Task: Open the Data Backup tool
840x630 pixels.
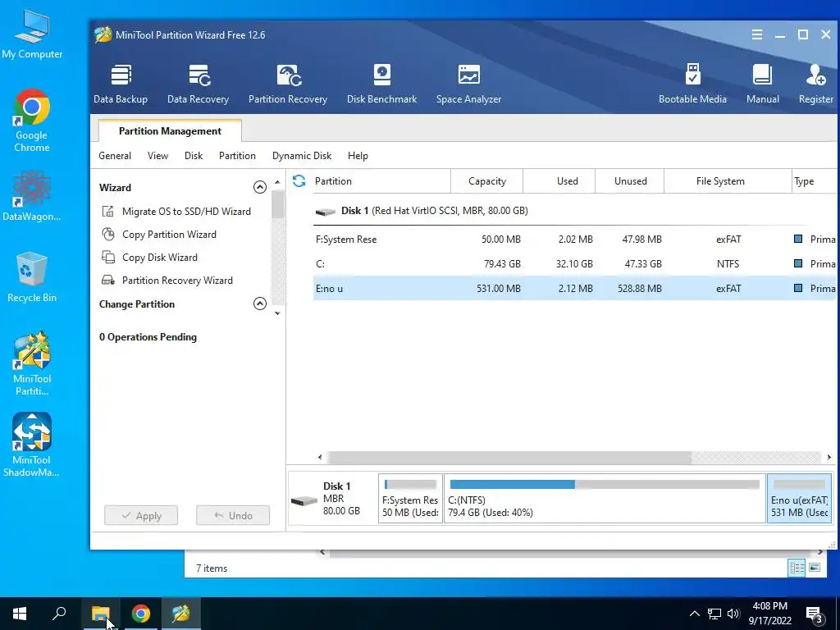Action: coord(121,84)
